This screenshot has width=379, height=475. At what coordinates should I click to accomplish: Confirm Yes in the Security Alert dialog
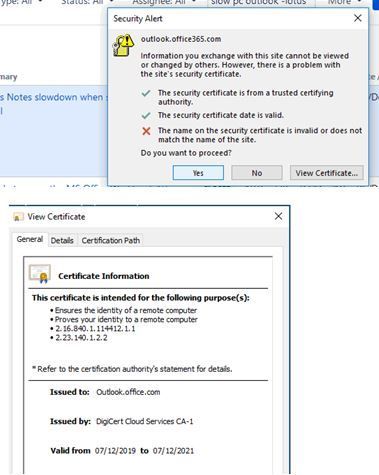click(x=198, y=173)
